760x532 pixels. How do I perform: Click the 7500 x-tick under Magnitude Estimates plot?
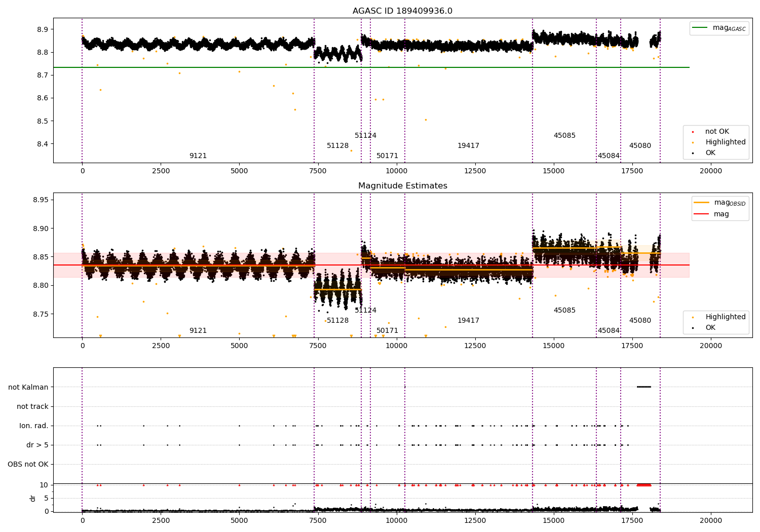click(x=318, y=346)
